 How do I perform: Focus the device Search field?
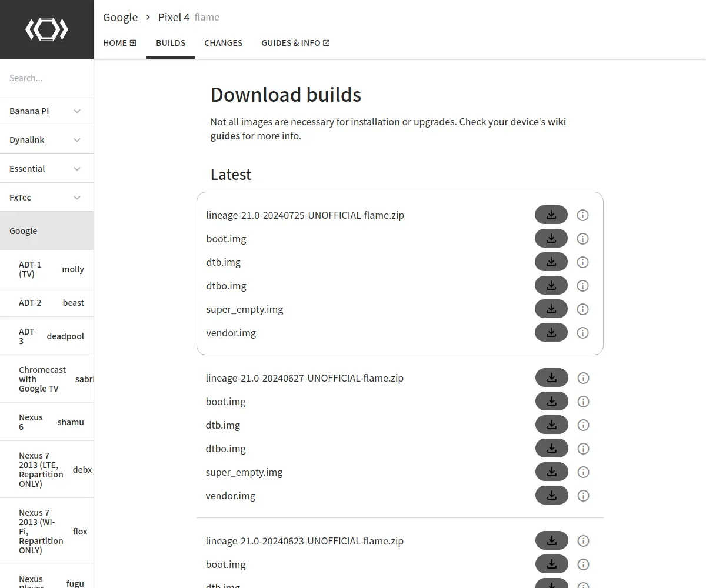[x=46, y=78]
